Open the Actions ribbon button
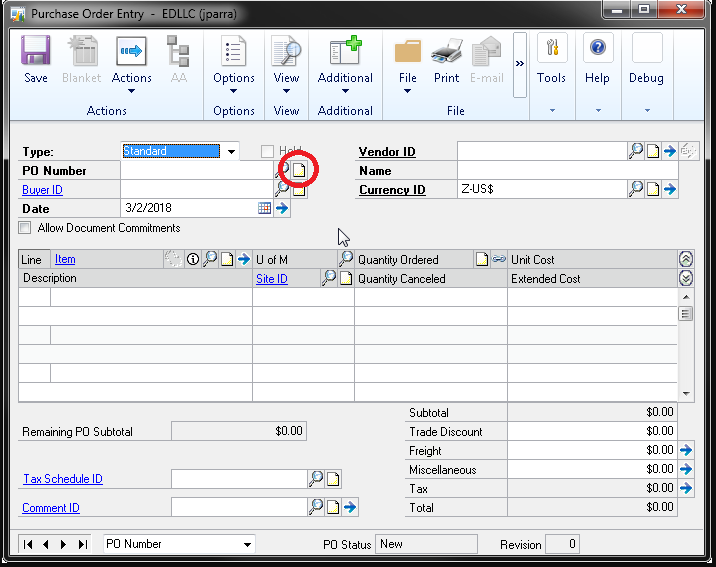The image size is (716, 567). (132, 63)
